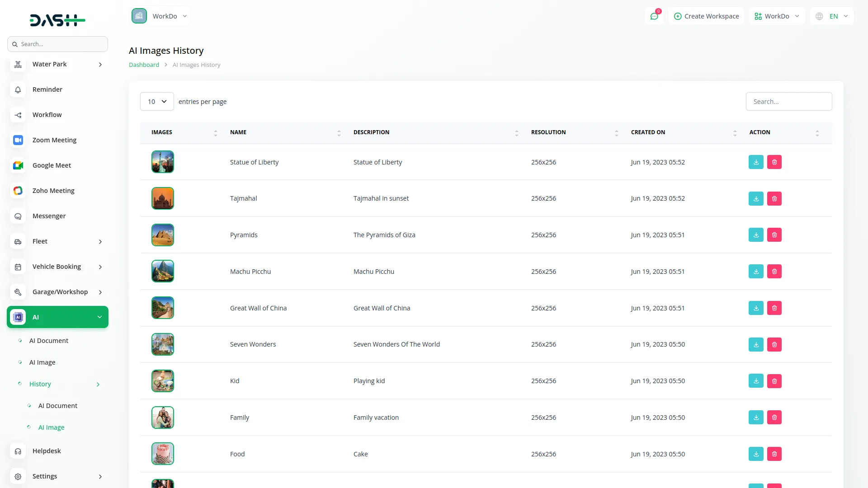Image resolution: width=868 pixels, height=488 pixels.
Task: Click the chat messages notification icon
Action: tap(654, 16)
